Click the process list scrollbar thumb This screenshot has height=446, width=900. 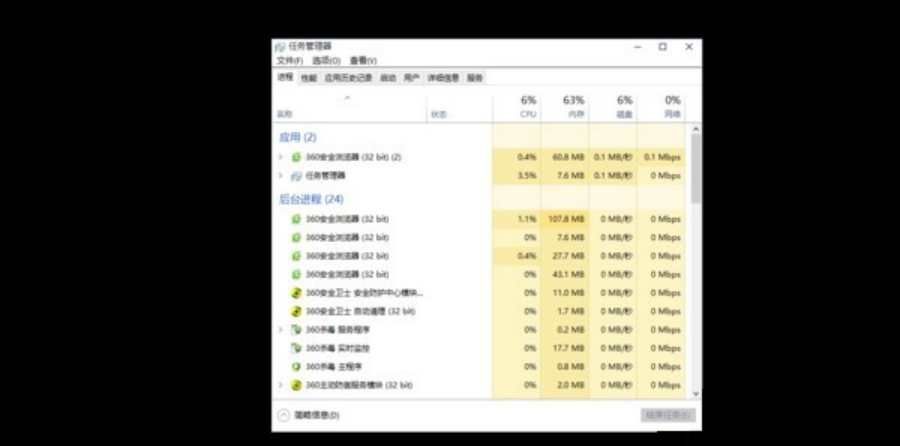[x=696, y=169]
